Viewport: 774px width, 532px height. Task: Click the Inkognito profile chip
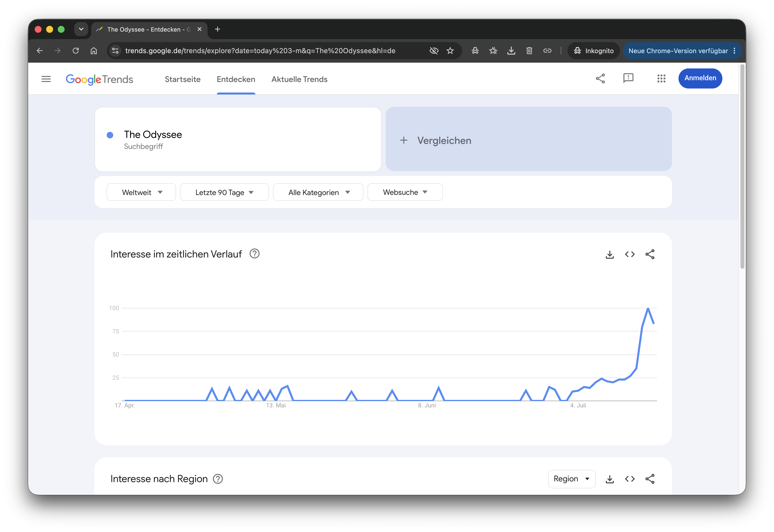coord(594,51)
